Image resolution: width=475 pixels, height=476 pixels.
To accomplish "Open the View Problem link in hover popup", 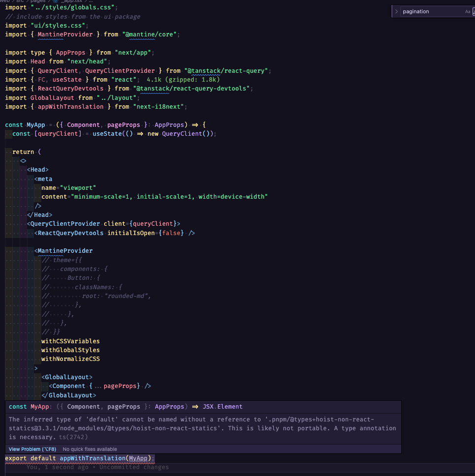I will (32, 449).
